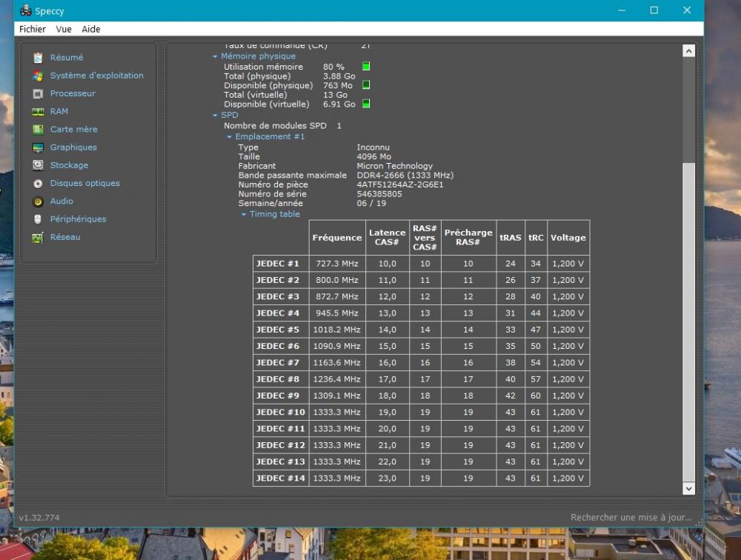Click Rechercher une mise à jour link
Viewport: 741px width, 560px height.
[x=631, y=518]
